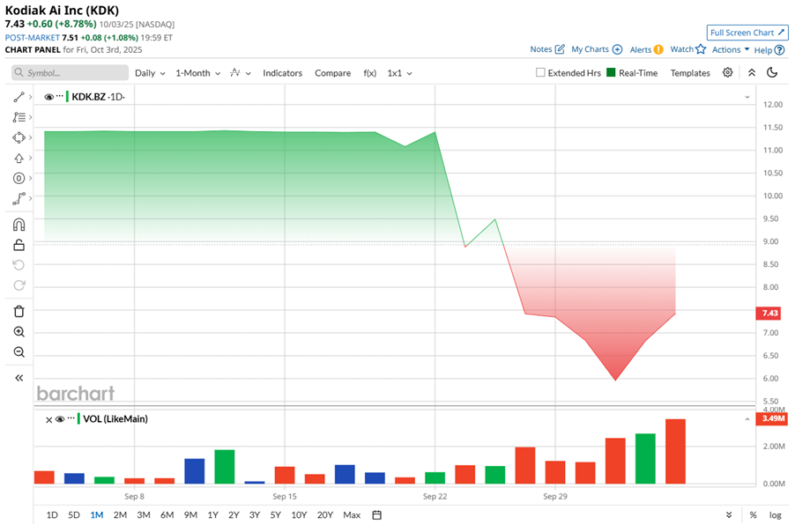Viewport: 795px width, 532px height.
Task: Open the Actions dropdown menu
Action: (731, 49)
